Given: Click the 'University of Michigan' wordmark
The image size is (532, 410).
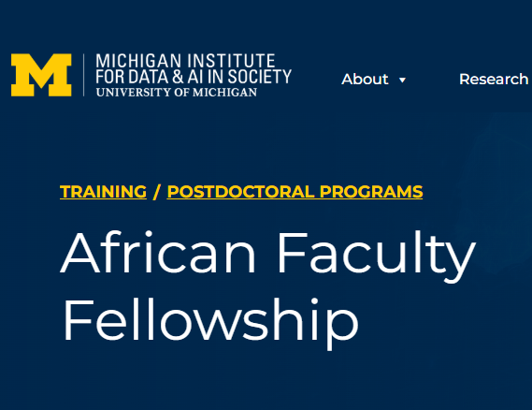Looking at the screenshot, I should pos(177,92).
